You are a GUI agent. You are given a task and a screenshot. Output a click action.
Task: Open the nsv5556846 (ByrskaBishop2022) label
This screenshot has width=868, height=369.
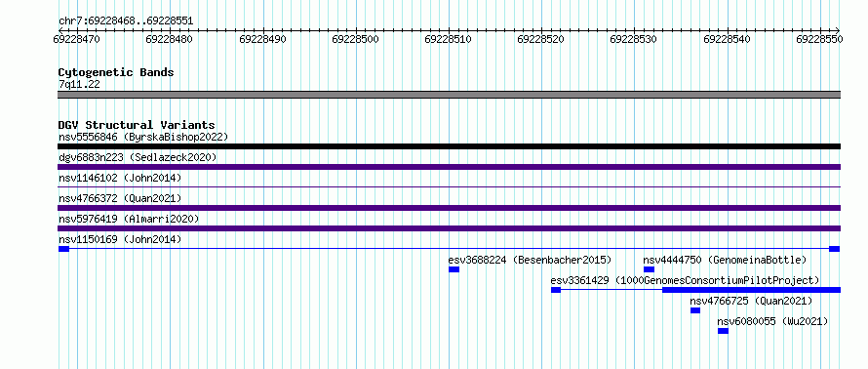(143, 137)
